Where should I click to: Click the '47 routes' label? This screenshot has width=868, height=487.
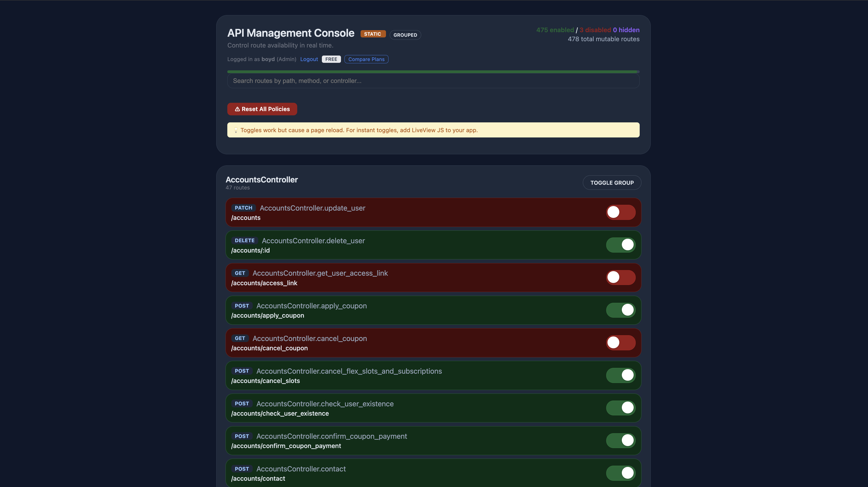point(238,188)
